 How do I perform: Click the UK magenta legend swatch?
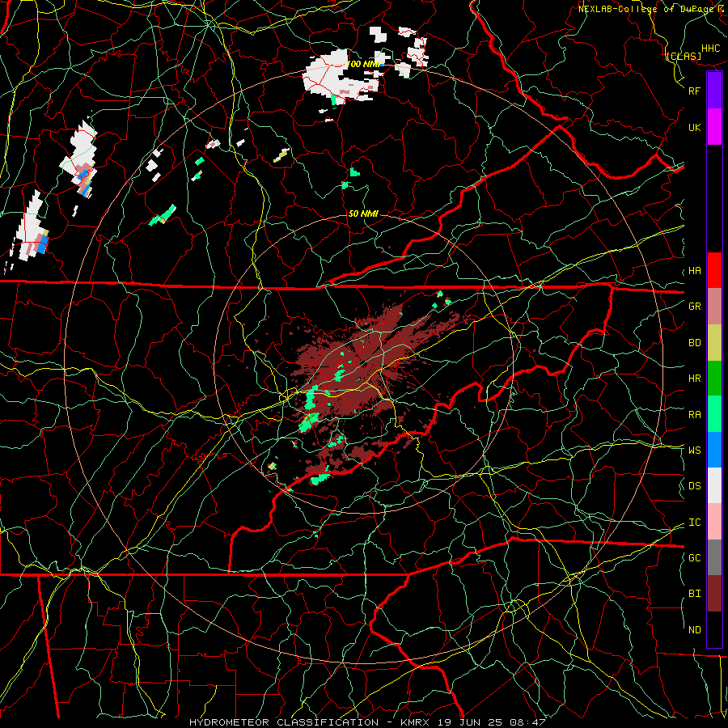tap(714, 127)
